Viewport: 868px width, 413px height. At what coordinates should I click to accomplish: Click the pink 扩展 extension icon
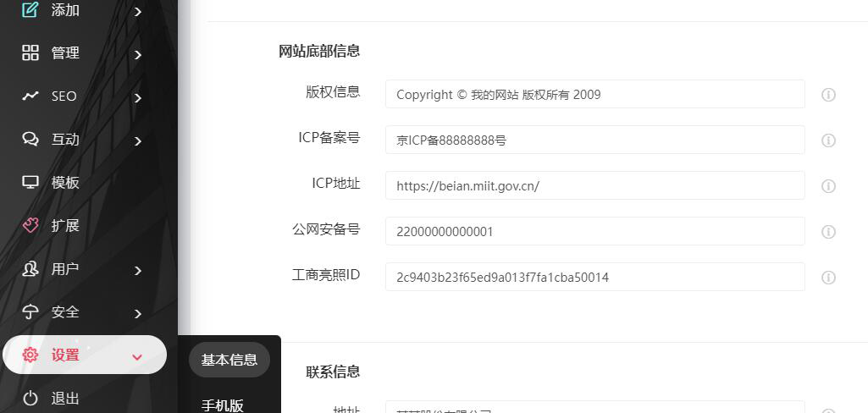(x=30, y=225)
